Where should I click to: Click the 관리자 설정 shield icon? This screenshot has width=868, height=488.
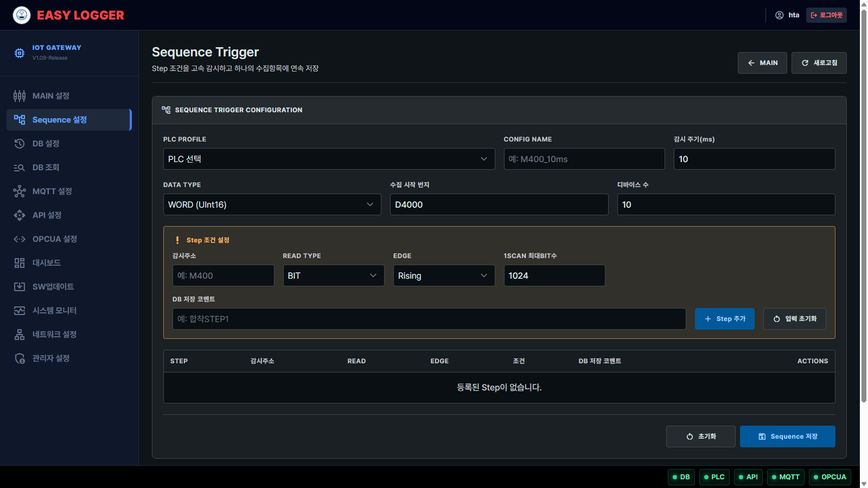[x=20, y=358]
